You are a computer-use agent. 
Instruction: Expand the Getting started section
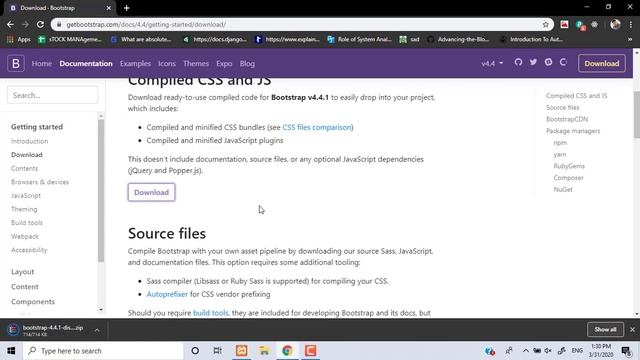click(x=37, y=127)
